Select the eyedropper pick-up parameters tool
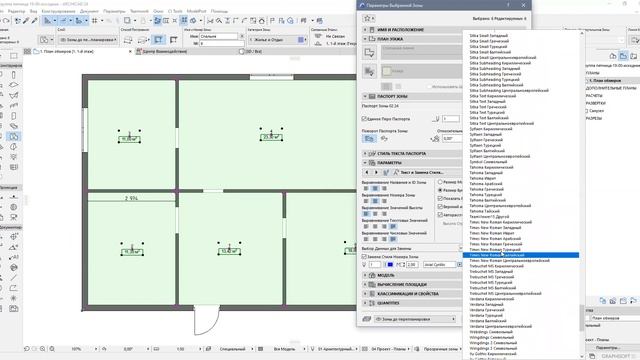Image resolution: width=640 pixels, height=360 pixels. click(x=26, y=20)
